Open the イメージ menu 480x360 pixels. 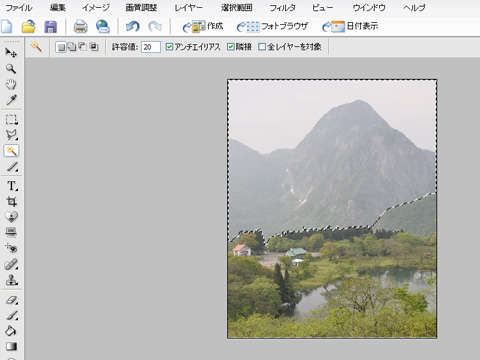(x=96, y=7)
